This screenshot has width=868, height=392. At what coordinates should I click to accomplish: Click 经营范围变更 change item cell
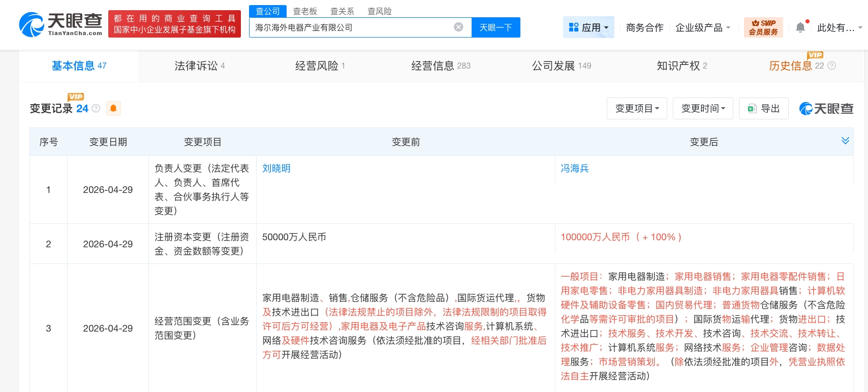coord(202,328)
